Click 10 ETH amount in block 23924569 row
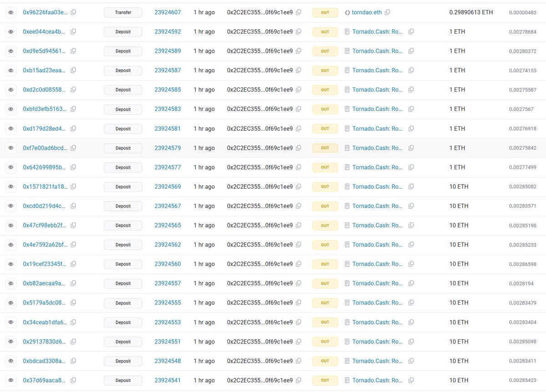The height and width of the screenshot is (392, 546). click(459, 186)
